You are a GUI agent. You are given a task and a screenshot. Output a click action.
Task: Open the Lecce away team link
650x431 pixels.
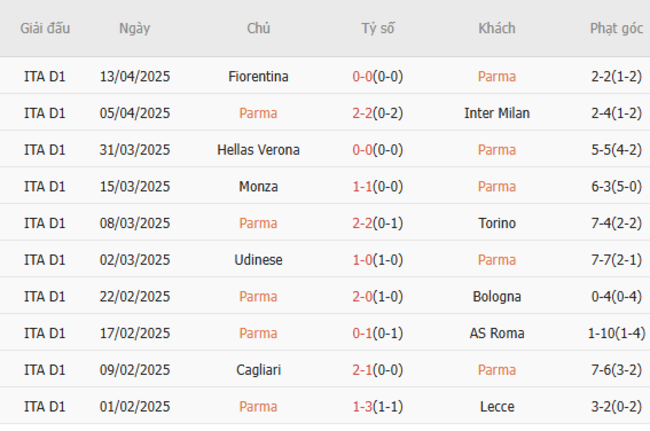click(497, 407)
